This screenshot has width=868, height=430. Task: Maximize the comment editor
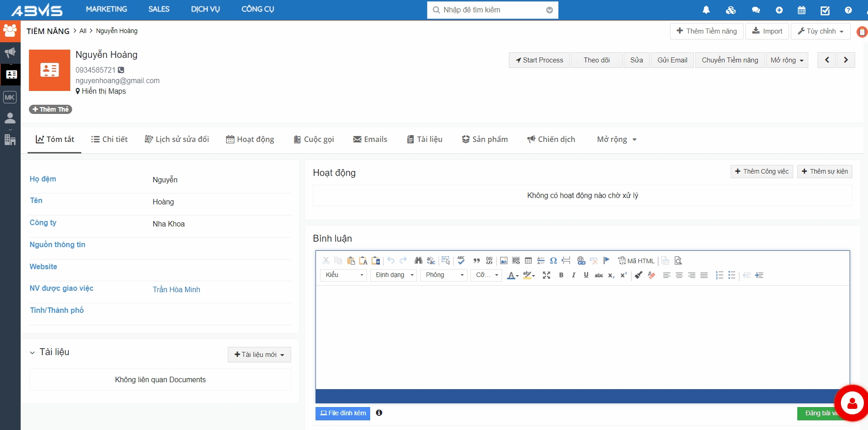coord(546,275)
